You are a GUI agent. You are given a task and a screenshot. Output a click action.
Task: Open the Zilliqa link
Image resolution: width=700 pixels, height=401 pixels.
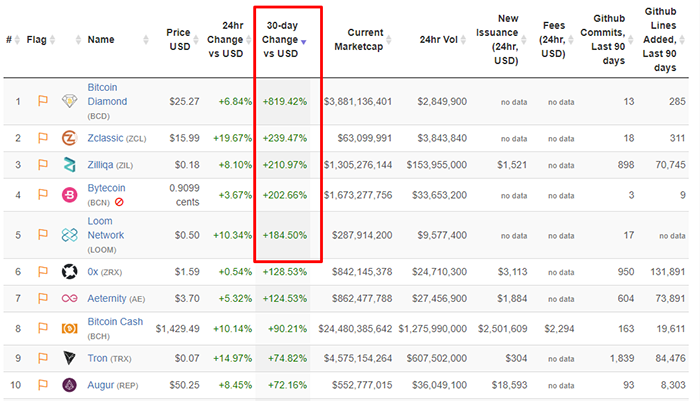pos(100,165)
